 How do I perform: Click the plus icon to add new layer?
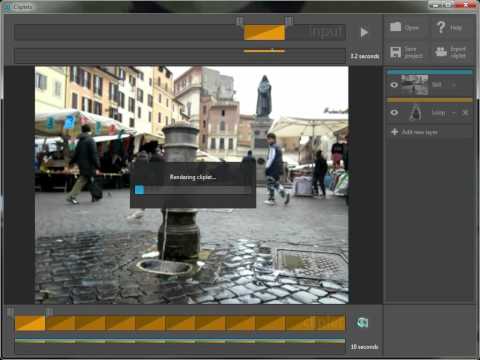394,132
